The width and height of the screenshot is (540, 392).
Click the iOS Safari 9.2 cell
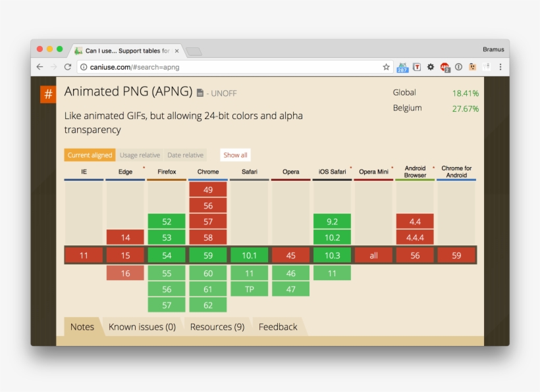coord(333,222)
